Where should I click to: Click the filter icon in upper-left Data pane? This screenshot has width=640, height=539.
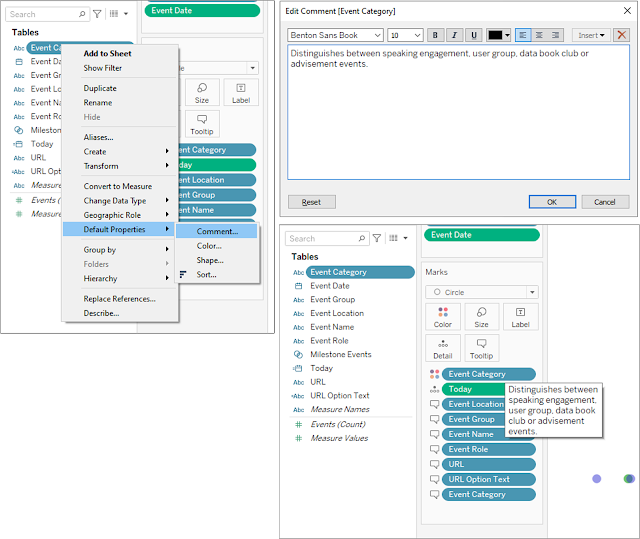click(x=97, y=14)
